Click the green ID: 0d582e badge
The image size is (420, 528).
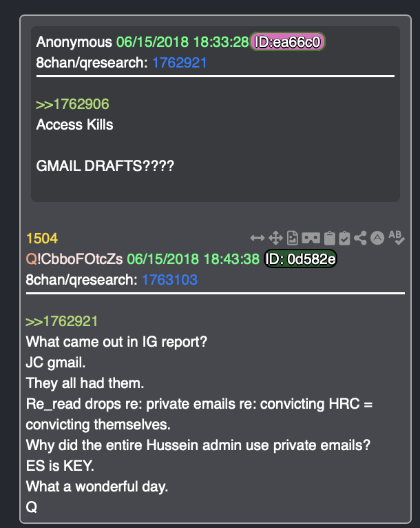click(300, 259)
